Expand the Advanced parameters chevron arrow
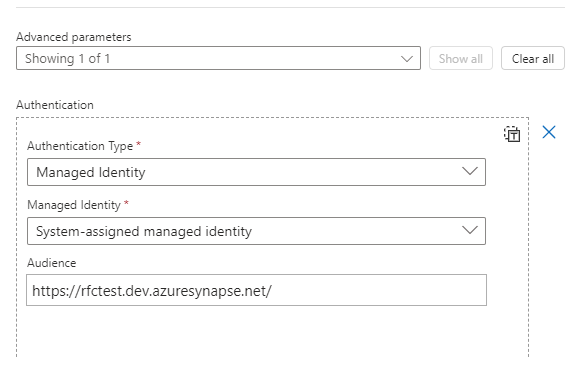Image resolution: width=576 pixels, height=372 pixels. point(407,59)
